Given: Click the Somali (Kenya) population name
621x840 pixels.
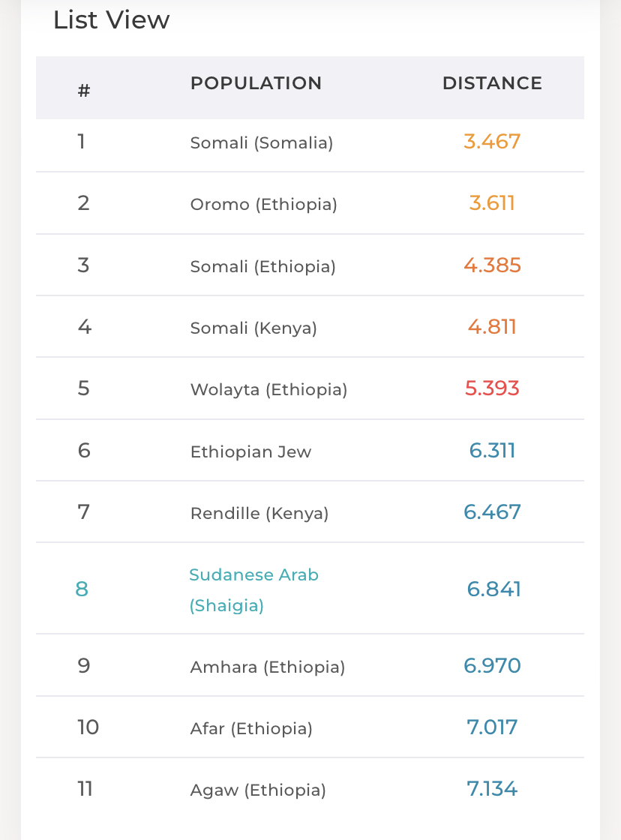Looking at the screenshot, I should 253,328.
